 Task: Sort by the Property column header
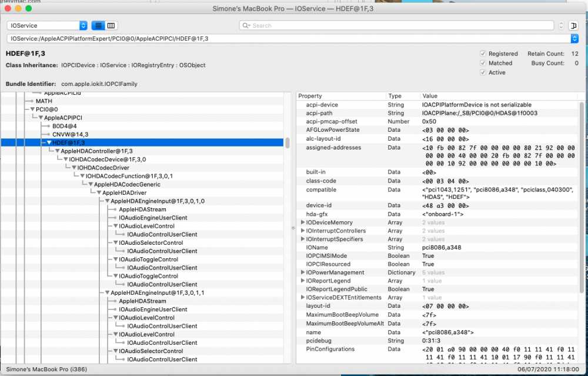coord(340,96)
